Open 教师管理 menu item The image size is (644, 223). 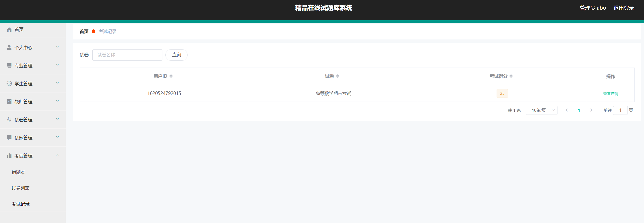click(x=33, y=102)
